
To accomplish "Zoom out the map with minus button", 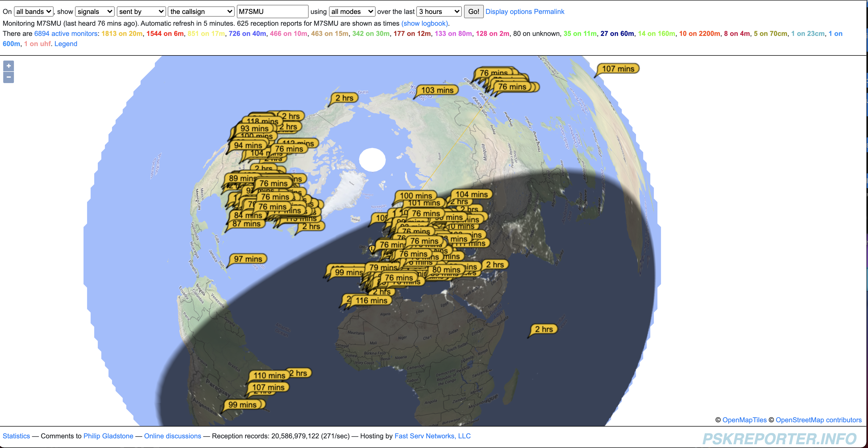I will [x=8, y=77].
